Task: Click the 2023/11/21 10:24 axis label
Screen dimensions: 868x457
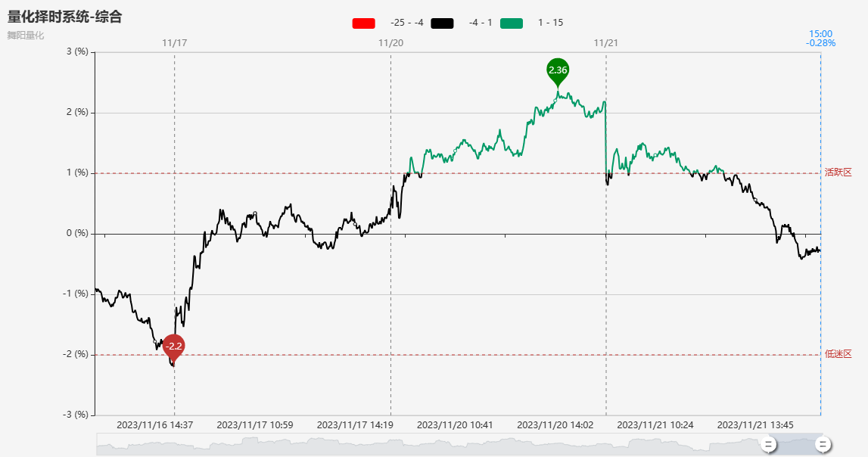Action: tap(655, 425)
